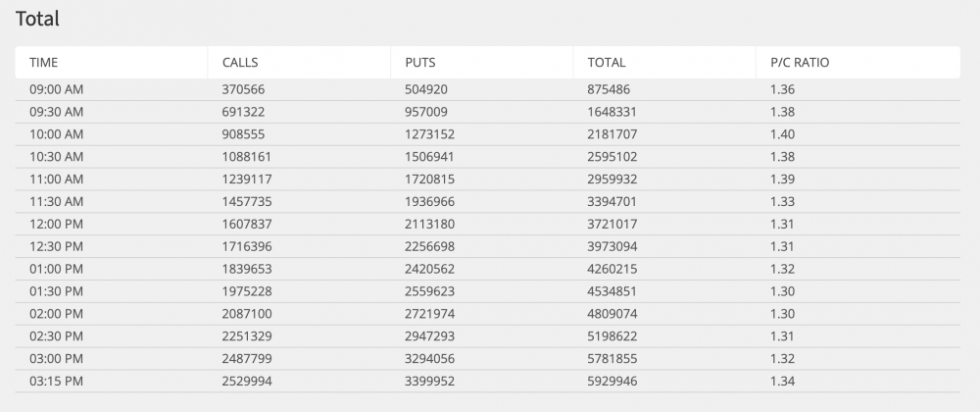Click puts value 957009

pos(426,112)
